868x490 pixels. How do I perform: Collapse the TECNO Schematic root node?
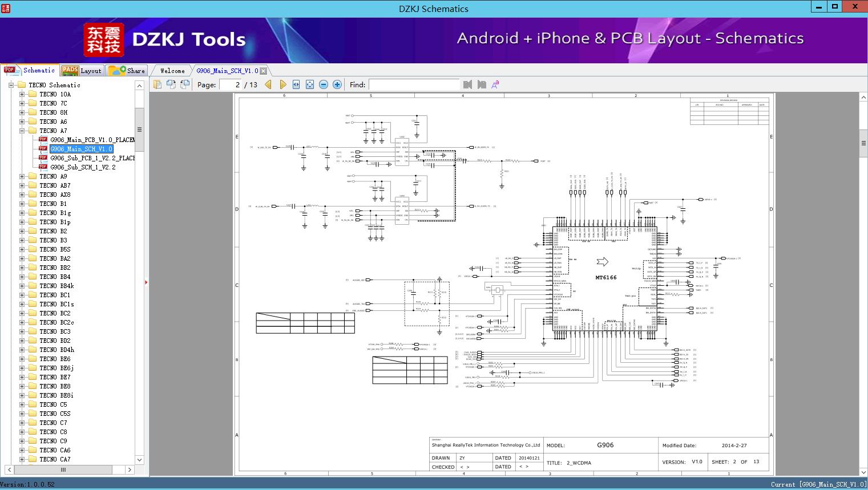(x=11, y=85)
